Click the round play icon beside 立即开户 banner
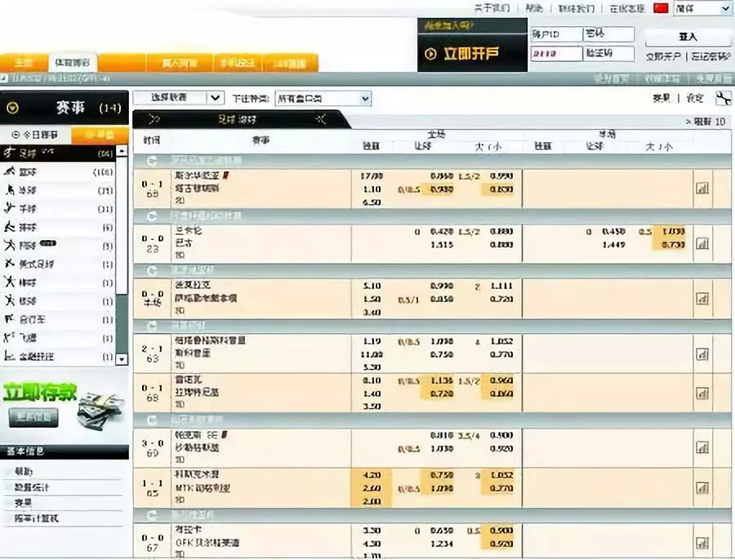 (430, 54)
